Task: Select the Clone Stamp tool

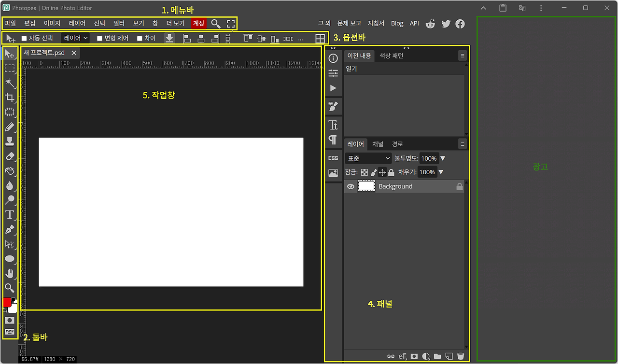Action: (10, 141)
